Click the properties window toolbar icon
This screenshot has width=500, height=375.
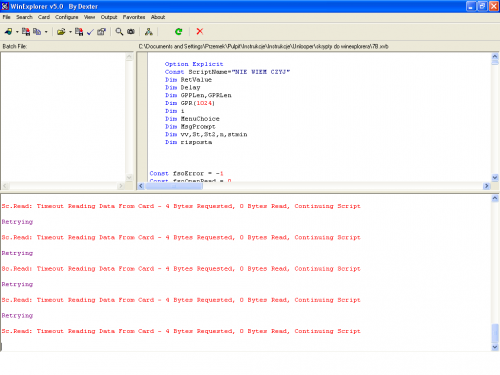click(x=101, y=32)
